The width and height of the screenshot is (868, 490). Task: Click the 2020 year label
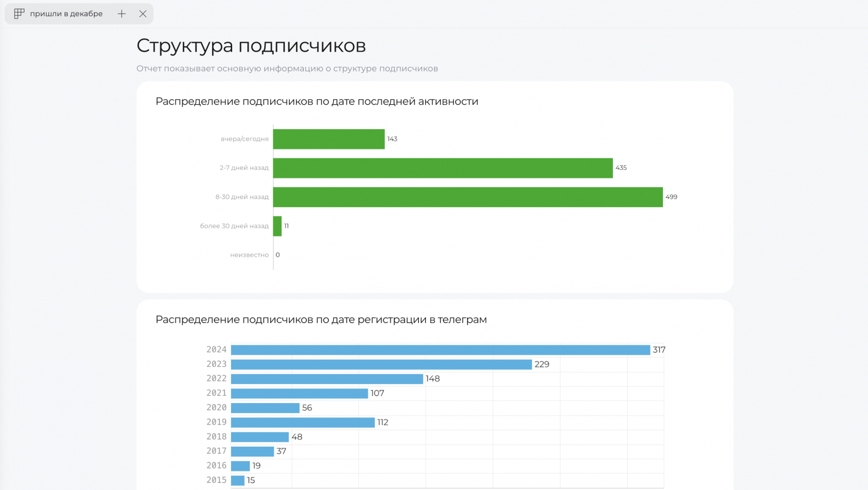point(216,408)
